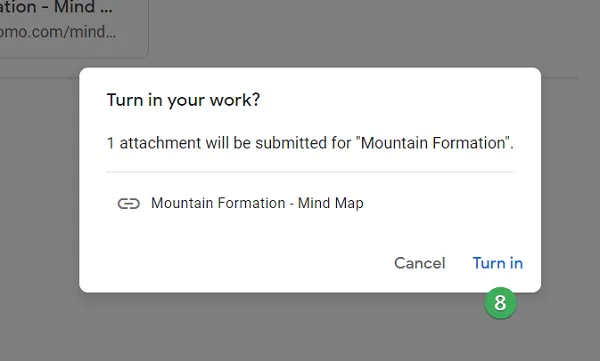
Task: Confirm submission with the Turn in button
Action: 497,263
